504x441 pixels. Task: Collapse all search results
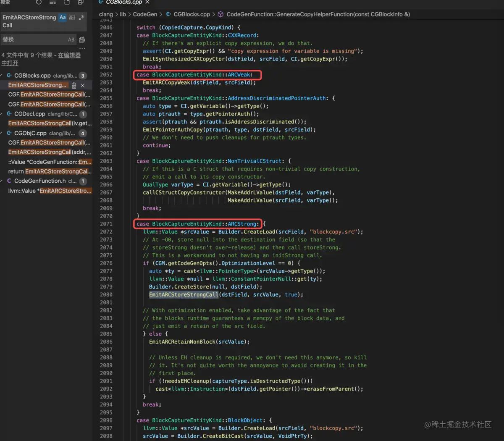pos(81,3)
